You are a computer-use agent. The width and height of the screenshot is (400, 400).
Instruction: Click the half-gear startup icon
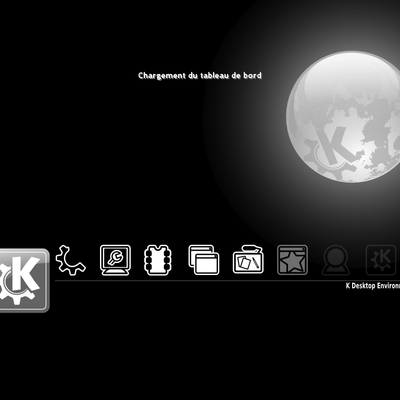coord(70,260)
